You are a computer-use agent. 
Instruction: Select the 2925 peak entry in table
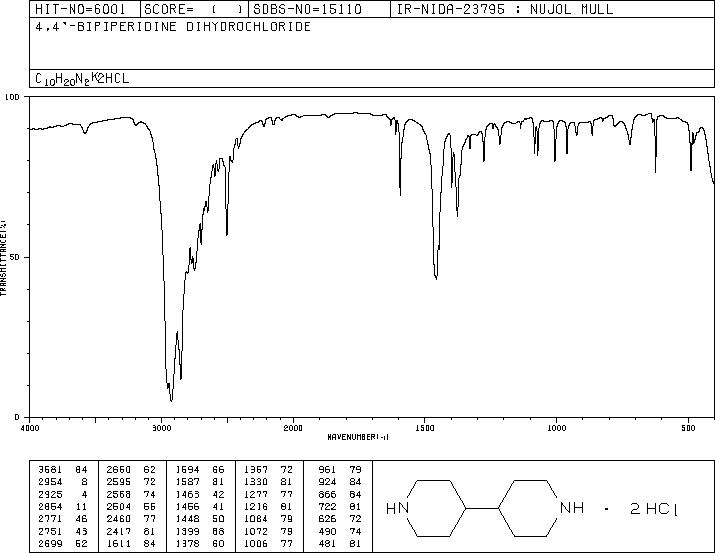click(63, 494)
